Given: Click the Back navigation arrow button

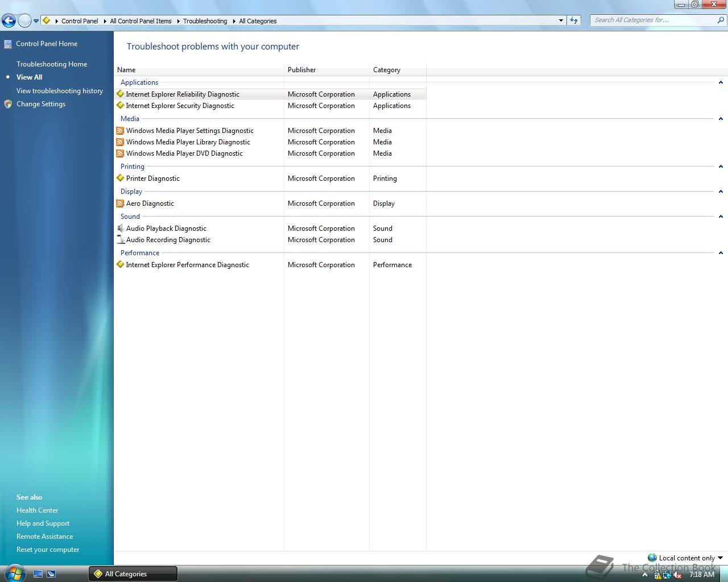Looking at the screenshot, I should coord(9,21).
